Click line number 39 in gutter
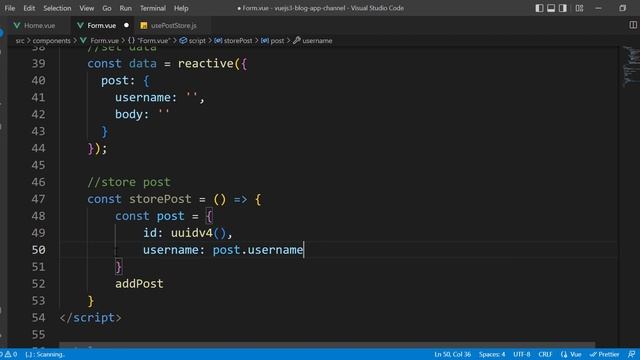640x360 pixels. point(38,64)
